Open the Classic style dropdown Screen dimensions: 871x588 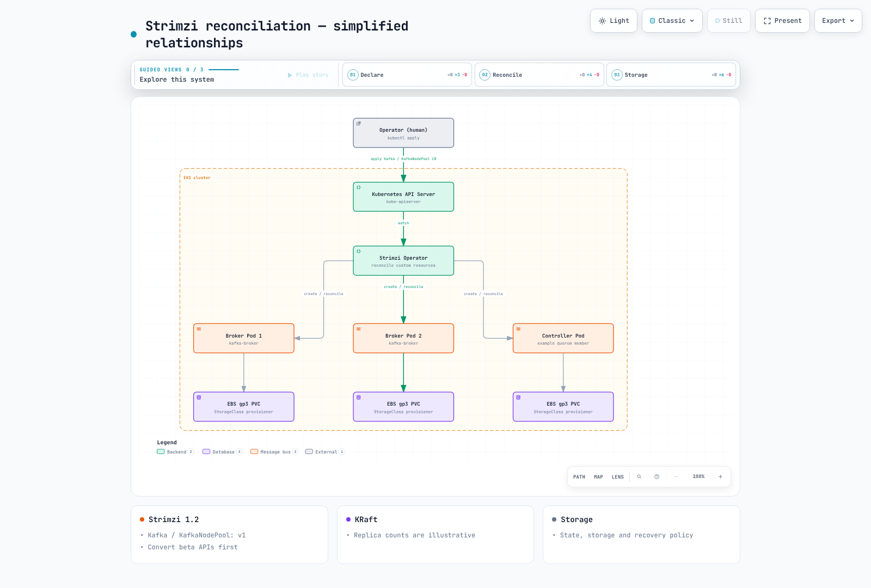[672, 21]
